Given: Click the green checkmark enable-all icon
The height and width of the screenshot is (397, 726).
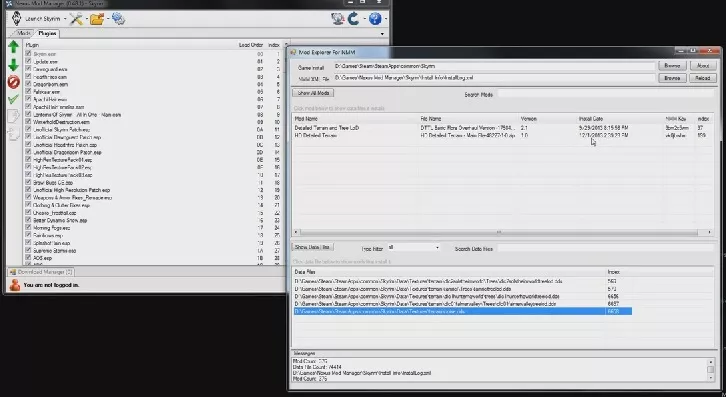Looking at the screenshot, I should click(x=13, y=99).
